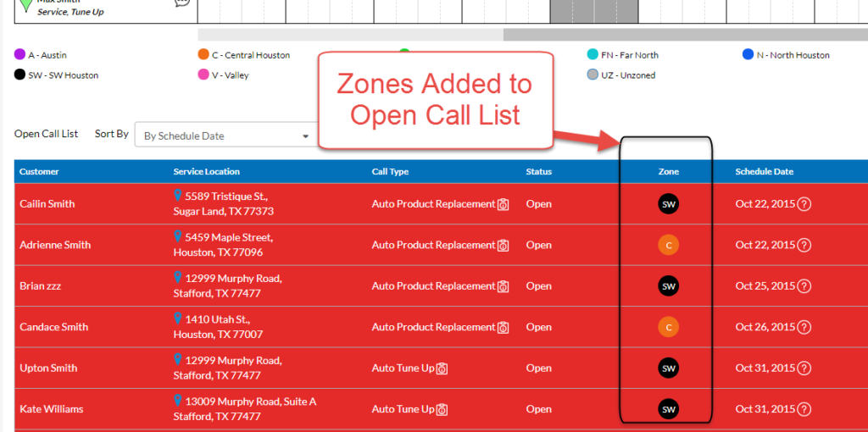Click the green technician marker for Max Smith

coord(25,6)
